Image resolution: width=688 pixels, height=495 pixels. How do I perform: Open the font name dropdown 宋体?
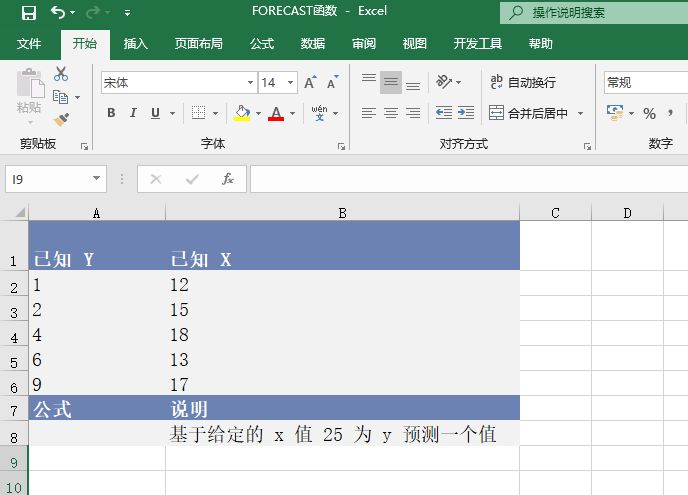[x=250, y=83]
